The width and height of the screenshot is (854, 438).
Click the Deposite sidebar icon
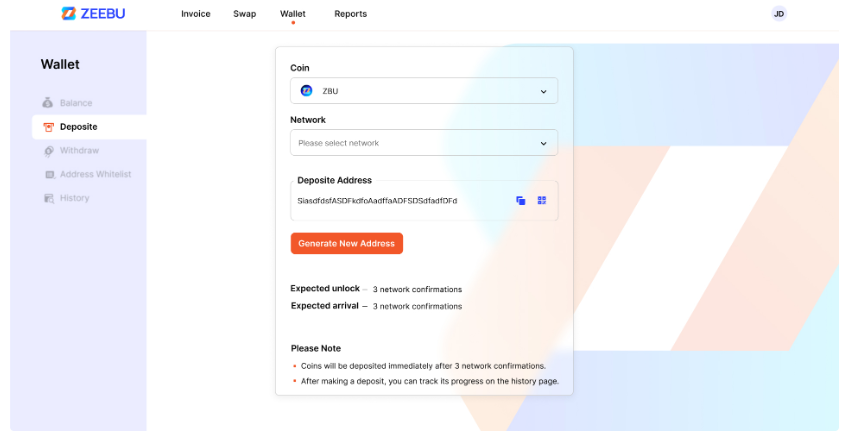[48, 127]
